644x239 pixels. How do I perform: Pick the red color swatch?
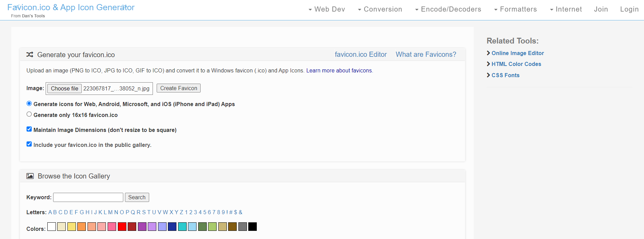click(122, 227)
